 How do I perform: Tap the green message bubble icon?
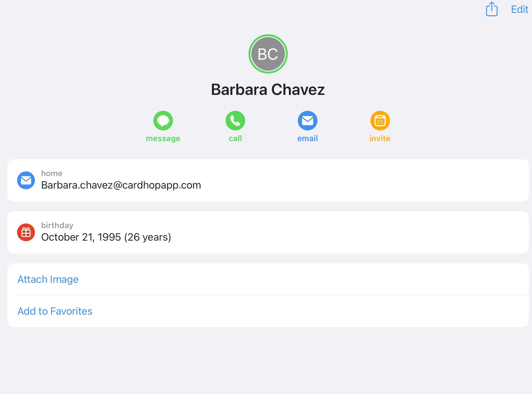coord(163,121)
